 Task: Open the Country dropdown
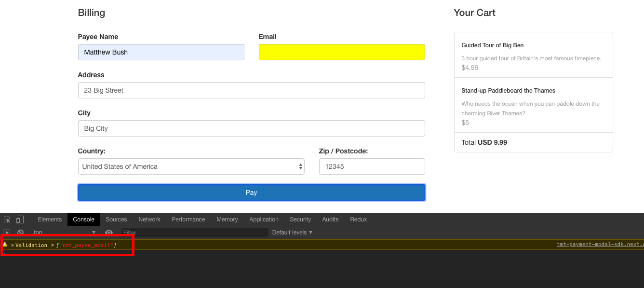click(x=191, y=166)
